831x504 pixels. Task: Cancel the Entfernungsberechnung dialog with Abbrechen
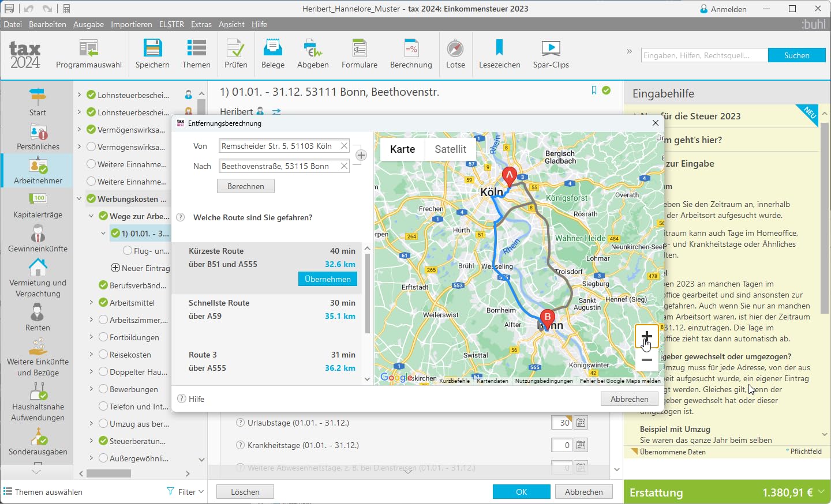pyautogui.click(x=630, y=399)
